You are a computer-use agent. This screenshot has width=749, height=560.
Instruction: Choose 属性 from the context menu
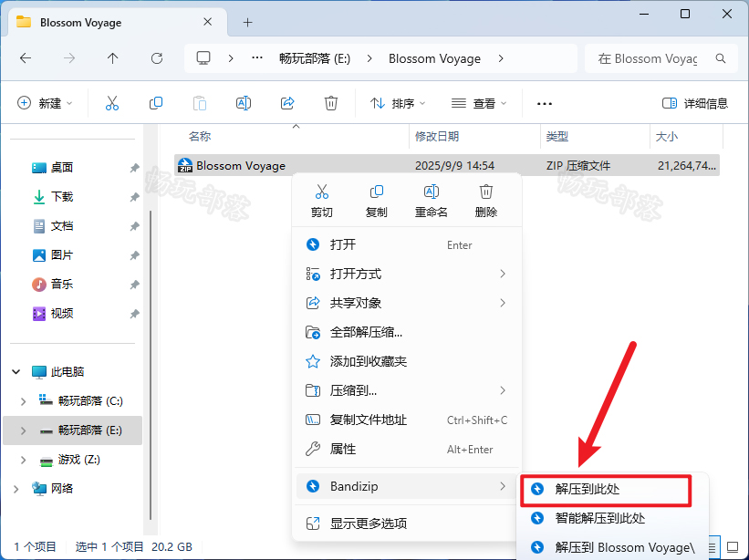[x=407, y=449]
